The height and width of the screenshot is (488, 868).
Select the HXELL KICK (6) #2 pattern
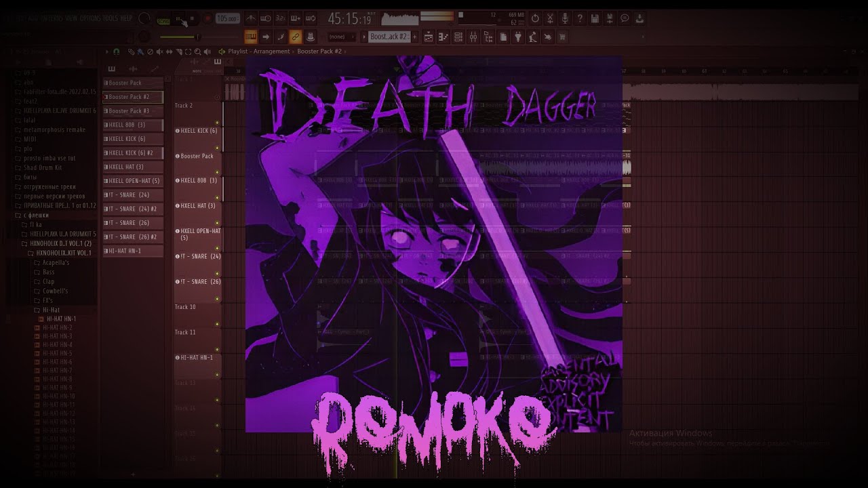tap(133, 152)
